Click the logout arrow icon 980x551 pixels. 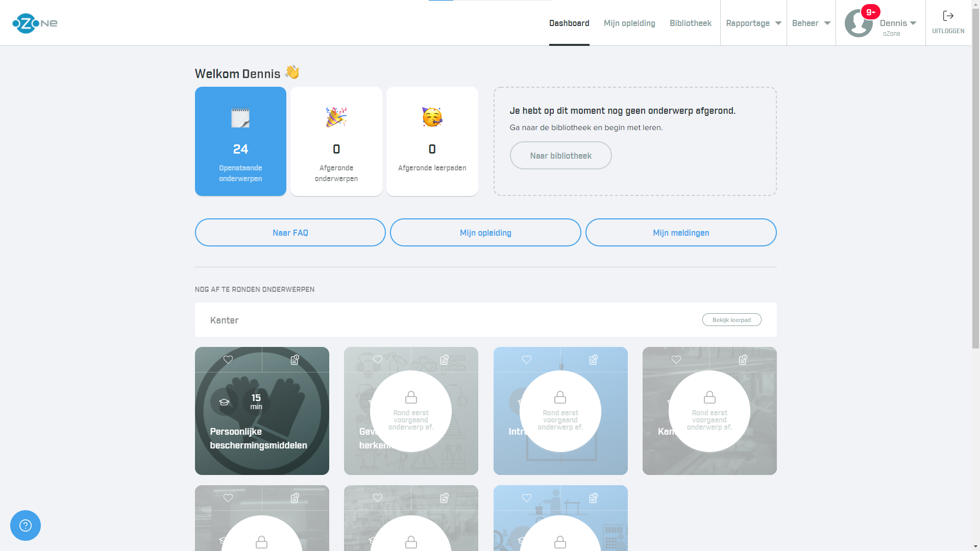(948, 16)
